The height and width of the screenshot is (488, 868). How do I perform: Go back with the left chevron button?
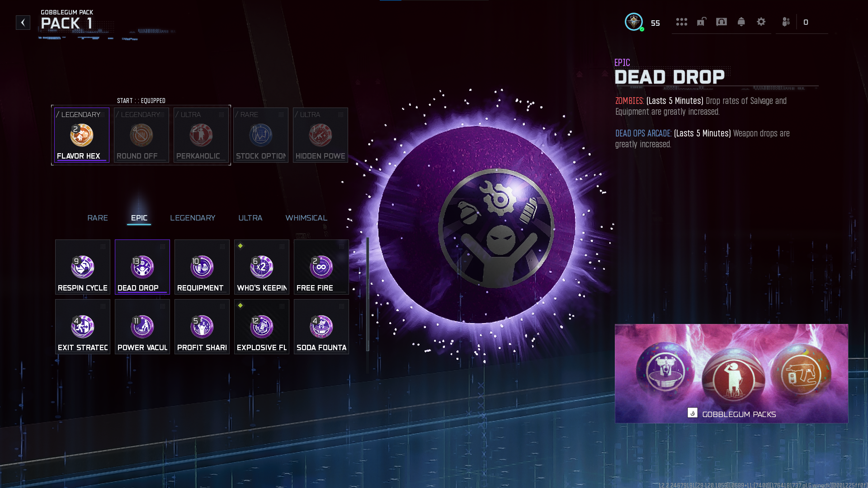[x=23, y=23]
